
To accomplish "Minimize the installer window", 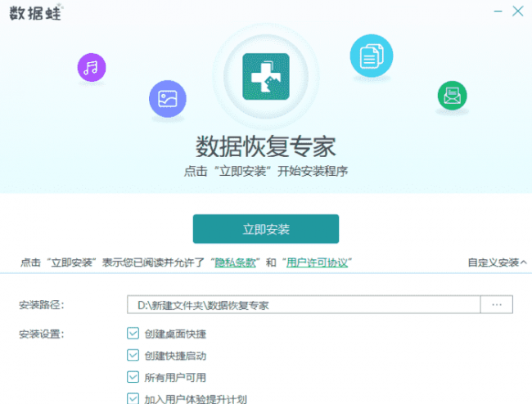I will pyautogui.click(x=498, y=11).
